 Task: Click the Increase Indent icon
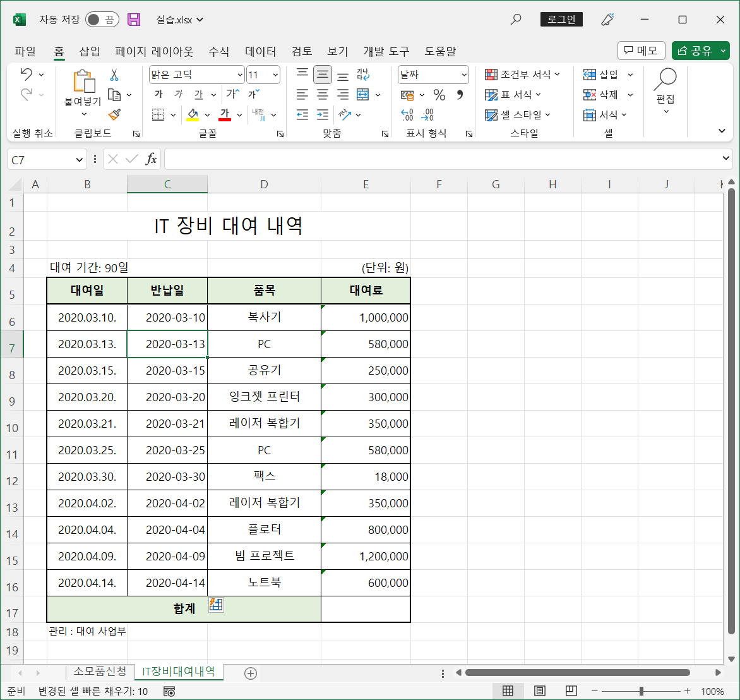pos(323,115)
